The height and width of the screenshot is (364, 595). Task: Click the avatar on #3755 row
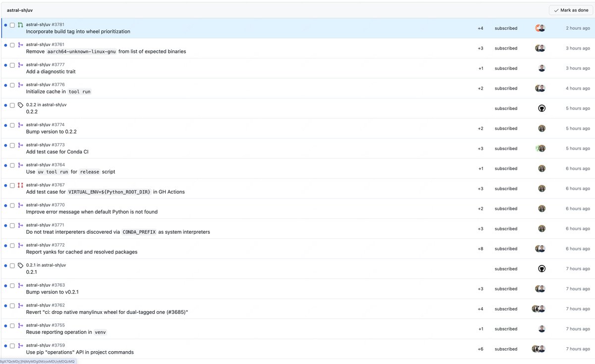[x=542, y=329]
